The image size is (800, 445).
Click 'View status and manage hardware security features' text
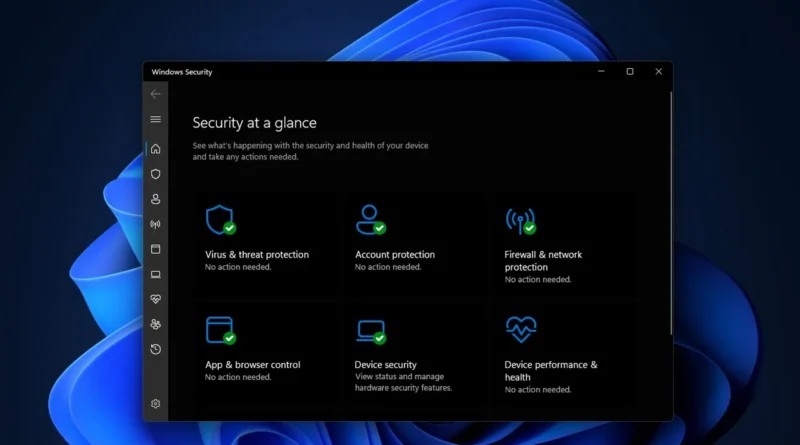403,382
